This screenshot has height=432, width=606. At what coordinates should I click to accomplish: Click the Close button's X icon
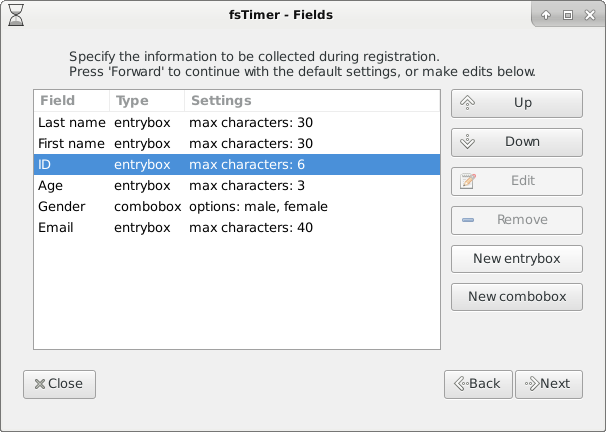[x=40, y=384]
